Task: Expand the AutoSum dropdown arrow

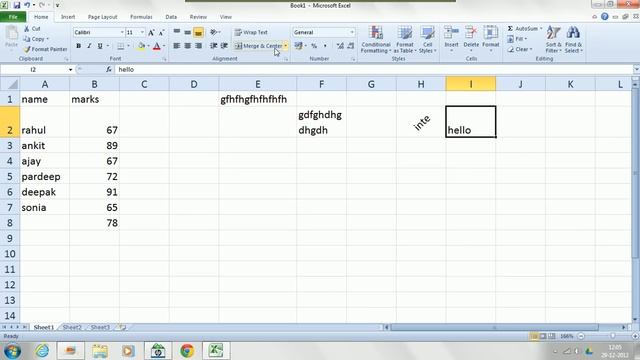Action: tap(541, 29)
